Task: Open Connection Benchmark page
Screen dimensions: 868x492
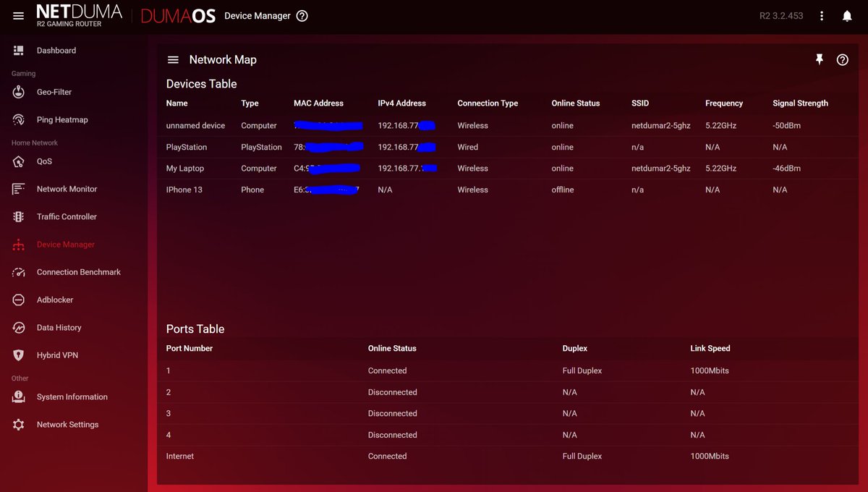Action: (79, 272)
